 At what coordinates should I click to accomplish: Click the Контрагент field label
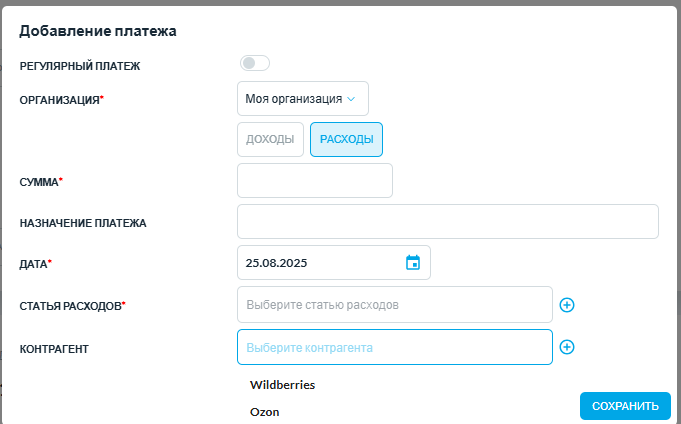point(54,349)
